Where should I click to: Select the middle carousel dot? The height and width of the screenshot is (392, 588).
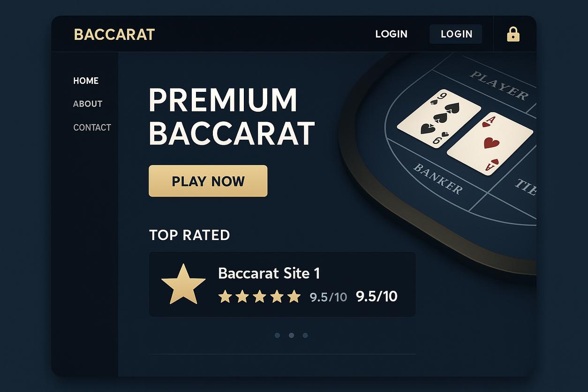tap(291, 335)
